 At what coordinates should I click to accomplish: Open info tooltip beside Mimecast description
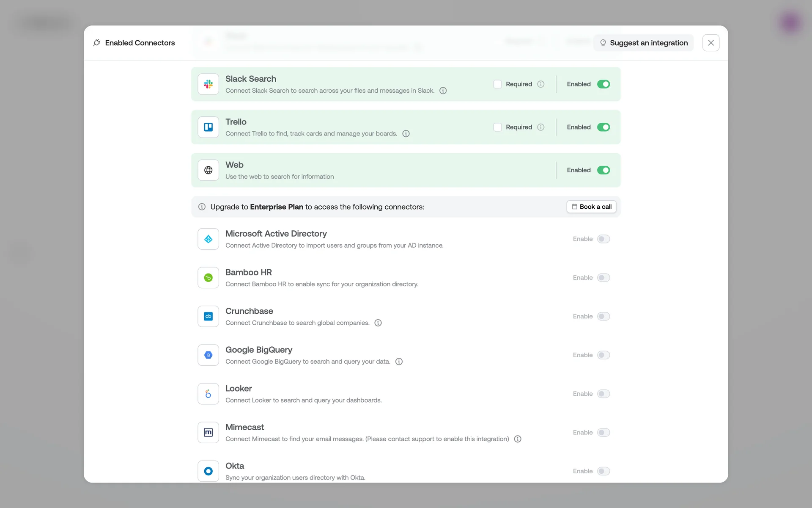click(x=517, y=439)
